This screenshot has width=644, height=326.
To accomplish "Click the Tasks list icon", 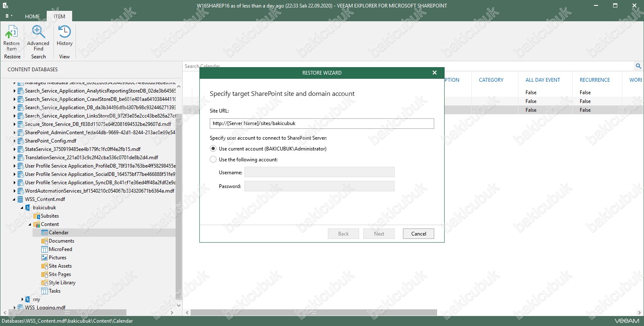I will [x=45, y=291].
